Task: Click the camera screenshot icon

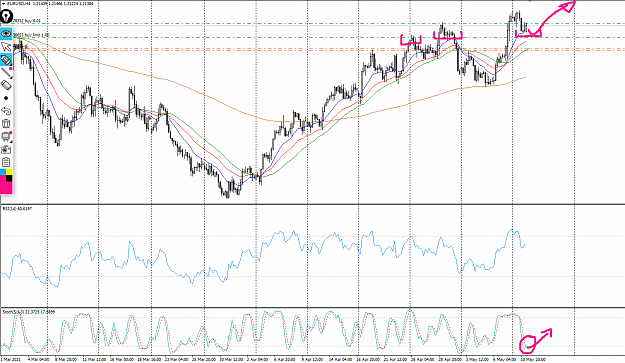Action: click(6, 149)
